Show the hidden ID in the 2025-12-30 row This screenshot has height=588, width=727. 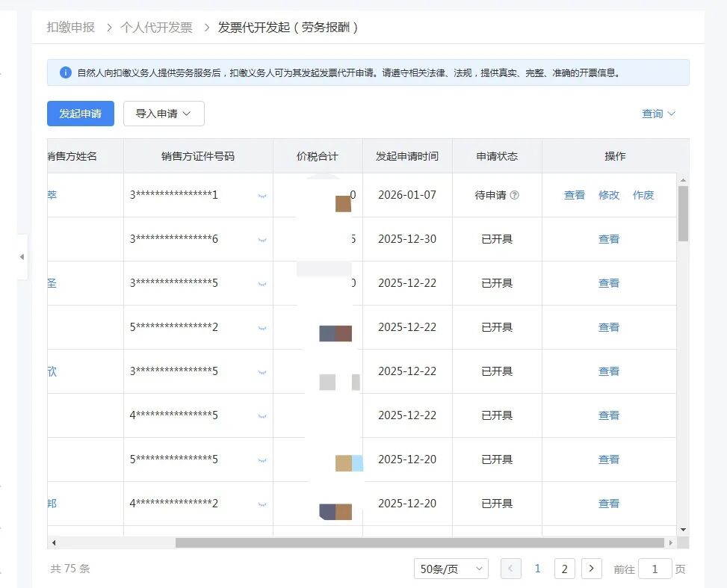[x=262, y=240]
